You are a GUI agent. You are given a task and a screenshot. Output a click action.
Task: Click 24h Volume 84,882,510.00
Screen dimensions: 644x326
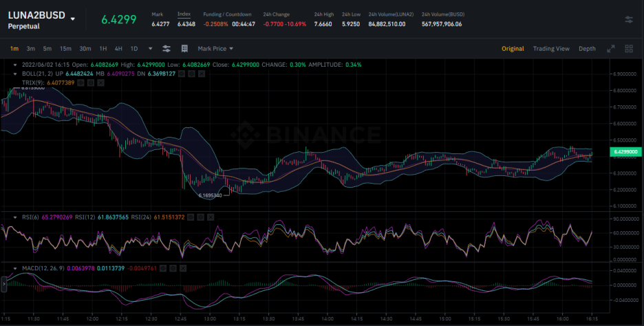click(x=387, y=24)
